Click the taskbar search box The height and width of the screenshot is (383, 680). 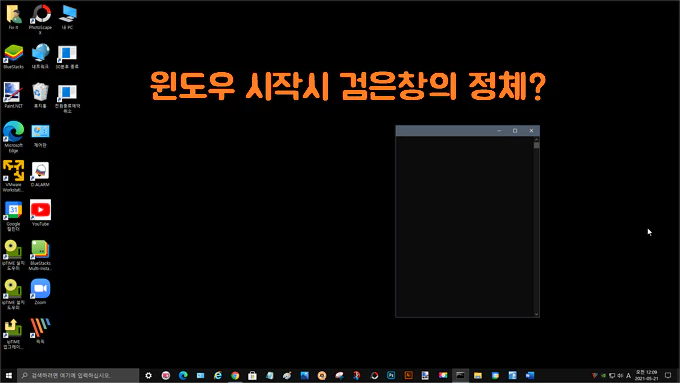78,375
